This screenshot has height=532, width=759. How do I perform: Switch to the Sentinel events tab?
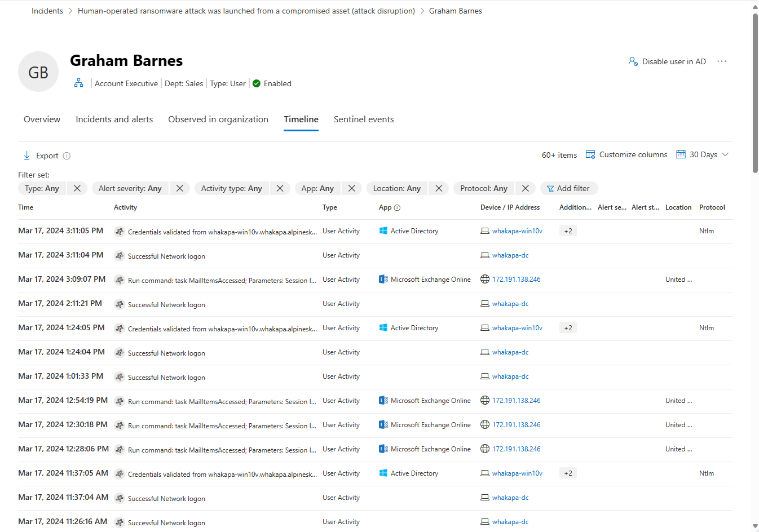(364, 119)
